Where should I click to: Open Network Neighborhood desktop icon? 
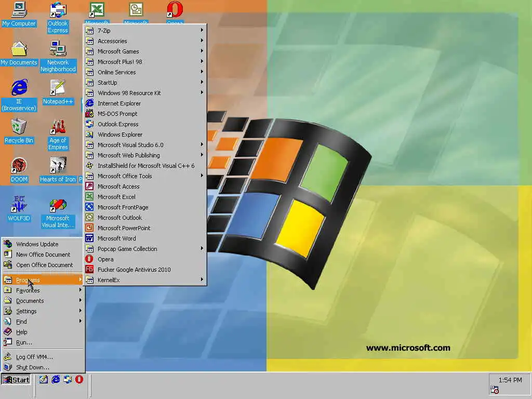click(x=58, y=57)
